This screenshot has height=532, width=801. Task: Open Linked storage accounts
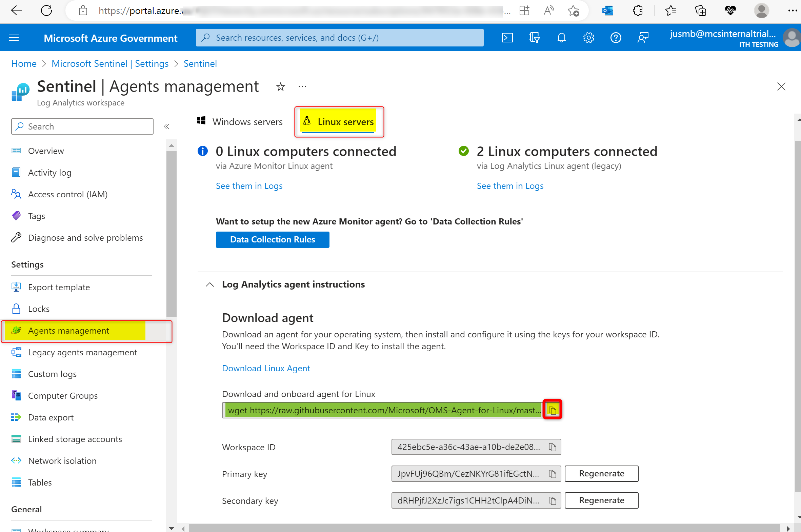point(75,439)
